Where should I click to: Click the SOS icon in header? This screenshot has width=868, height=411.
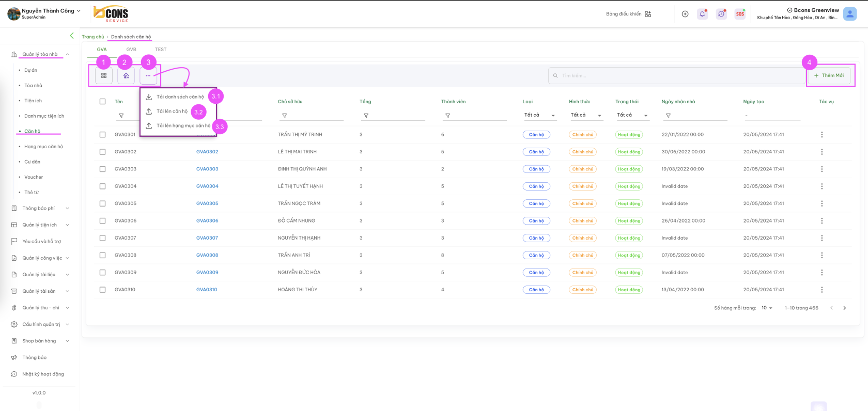(740, 14)
